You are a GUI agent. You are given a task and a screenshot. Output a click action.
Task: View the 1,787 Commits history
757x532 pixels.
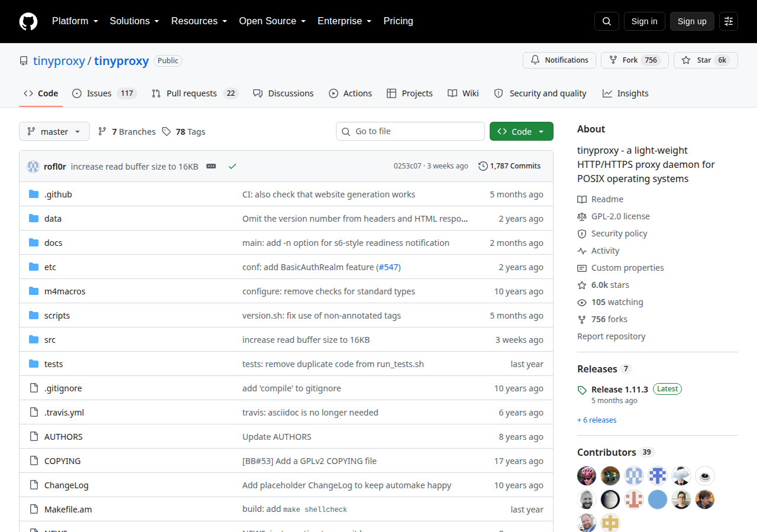click(510, 166)
